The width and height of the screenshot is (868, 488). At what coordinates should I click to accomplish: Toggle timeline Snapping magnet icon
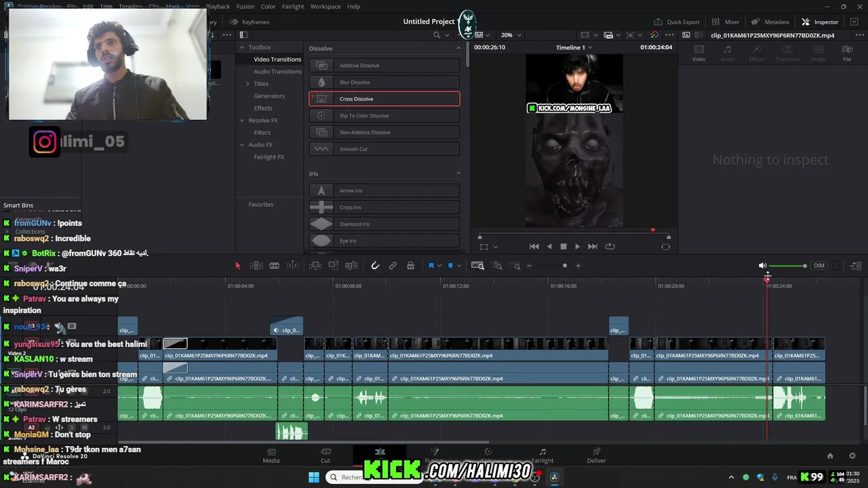[x=375, y=266]
